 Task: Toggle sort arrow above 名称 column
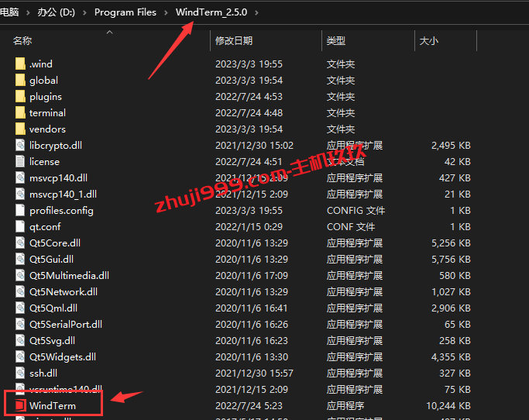tap(109, 33)
